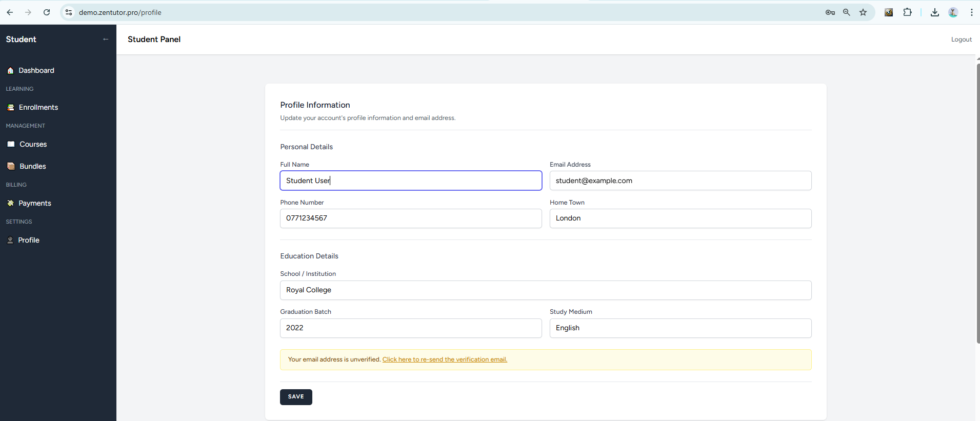Click the Profile user icon
Image resolution: width=980 pixels, height=421 pixels.
(10, 240)
